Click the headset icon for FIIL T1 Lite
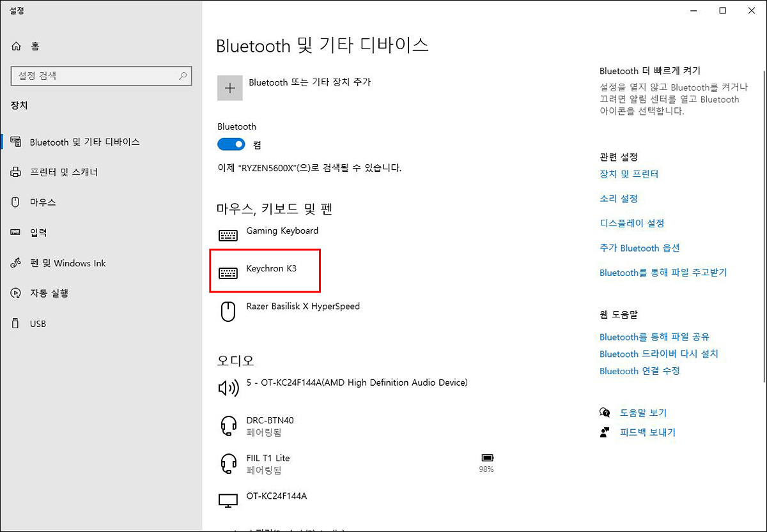This screenshot has width=767, height=532. click(x=228, y=463)
